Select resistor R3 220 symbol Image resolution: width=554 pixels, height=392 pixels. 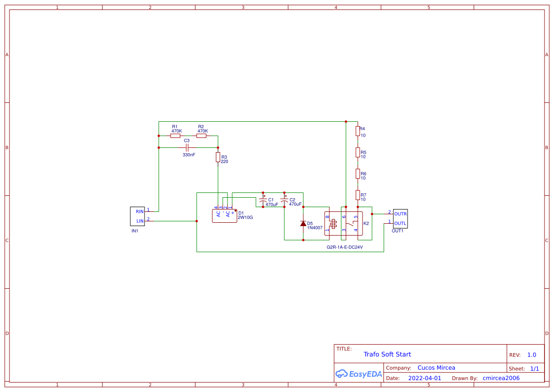pyautogui.click(x=218, y=158)
